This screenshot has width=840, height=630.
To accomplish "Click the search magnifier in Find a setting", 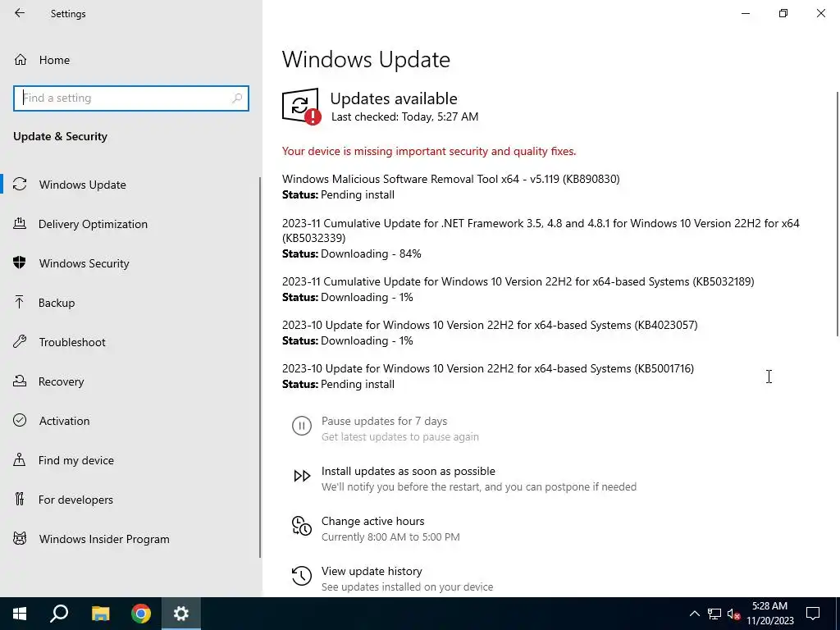I will click(x=237, y=98).
